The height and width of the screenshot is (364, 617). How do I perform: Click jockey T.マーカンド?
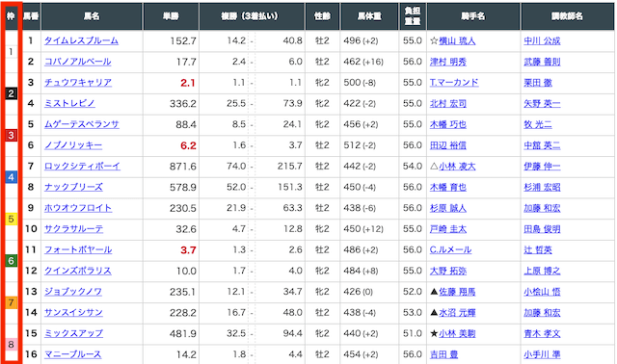click(454, 83)
